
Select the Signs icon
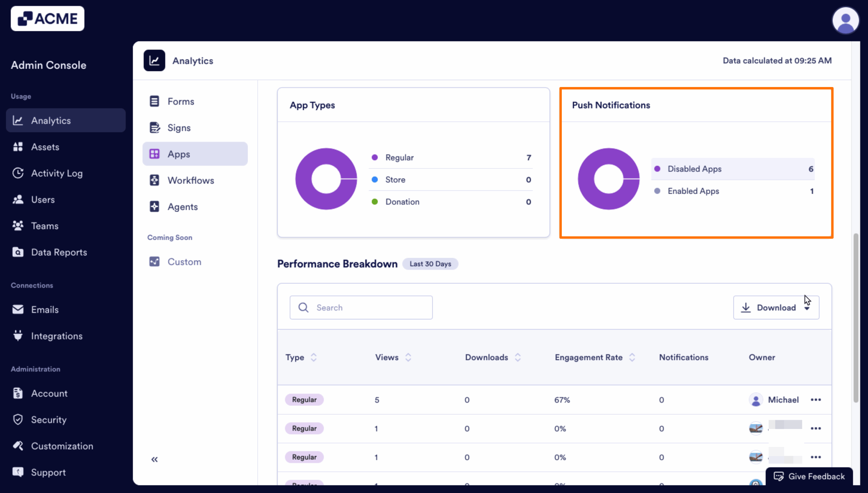[155, 127]
